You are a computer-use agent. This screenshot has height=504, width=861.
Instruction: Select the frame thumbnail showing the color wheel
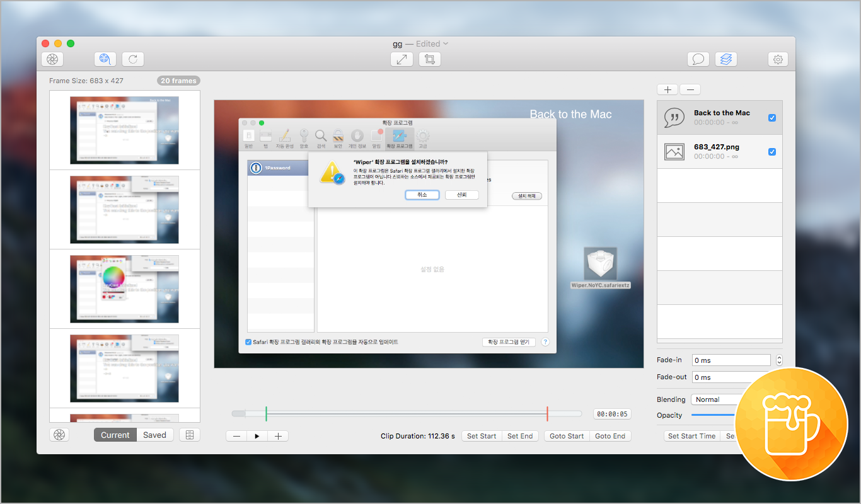pyautogui.click(x=125, y=289)
